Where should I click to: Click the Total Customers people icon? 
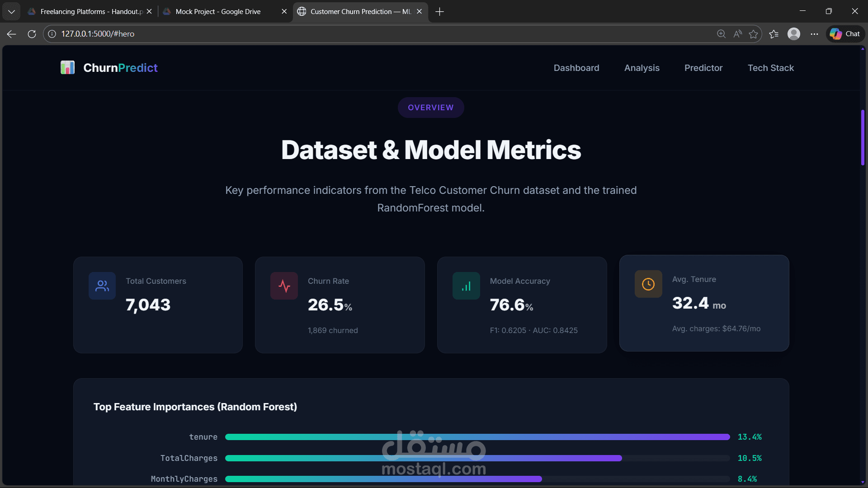point(102,286)
